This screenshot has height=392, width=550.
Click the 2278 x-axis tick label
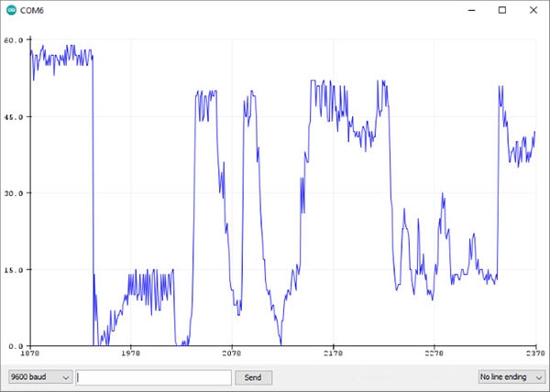coord(434,353)
